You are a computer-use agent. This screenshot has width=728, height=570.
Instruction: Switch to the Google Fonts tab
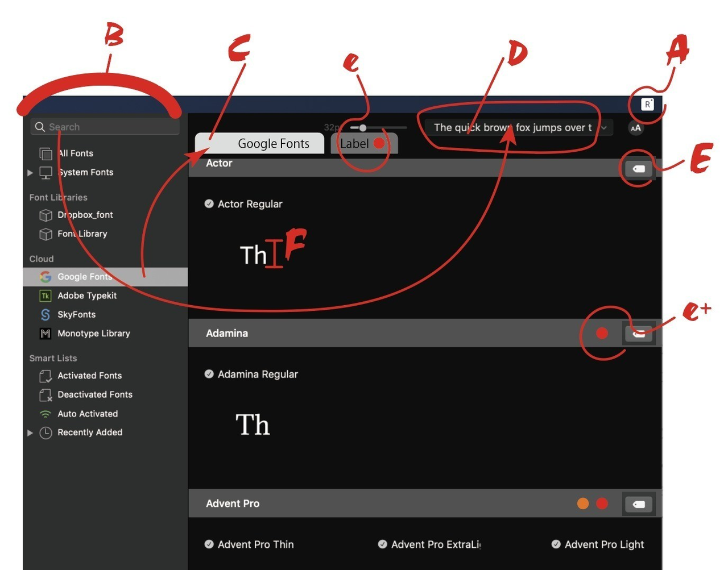[x=259, y=144]
